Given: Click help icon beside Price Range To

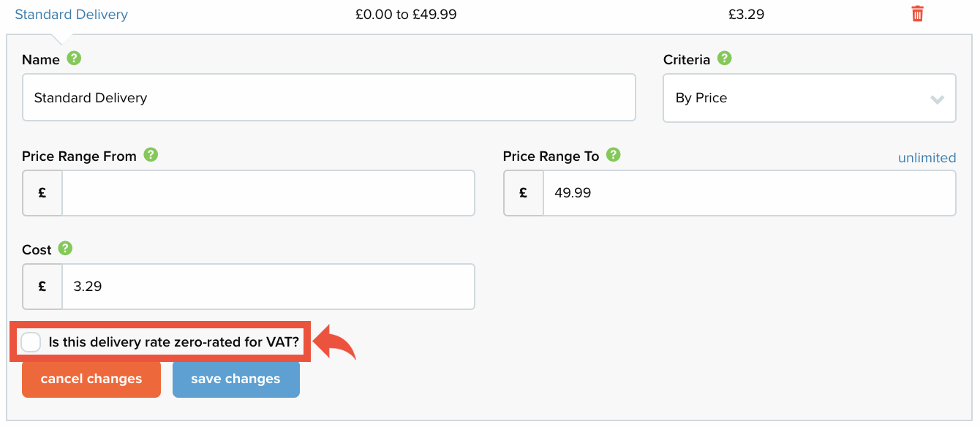Looking at the screenshot, I should click(614, 154).
